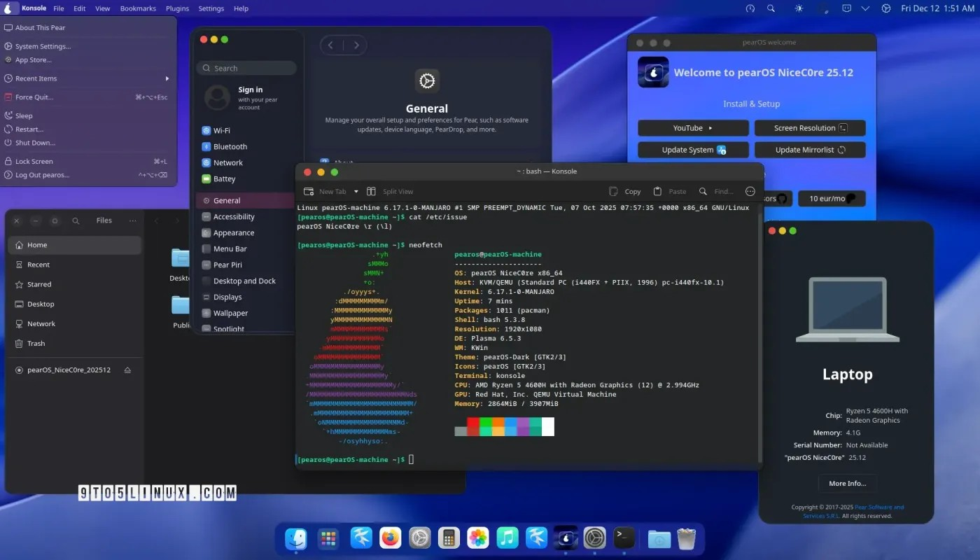Open Trash from the dock
Viewport: 980px width, 560px height.
pyautogui.click(x=687, y=538)
